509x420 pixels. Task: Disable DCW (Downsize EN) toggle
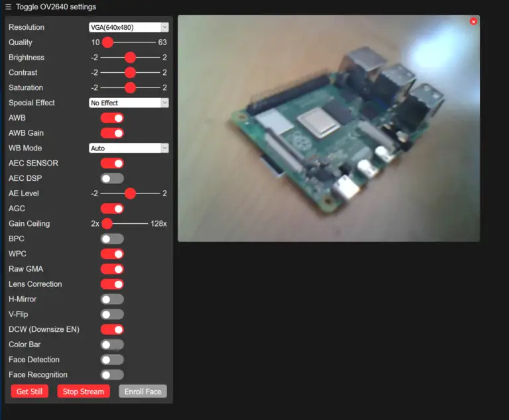[x=112, y=329]
